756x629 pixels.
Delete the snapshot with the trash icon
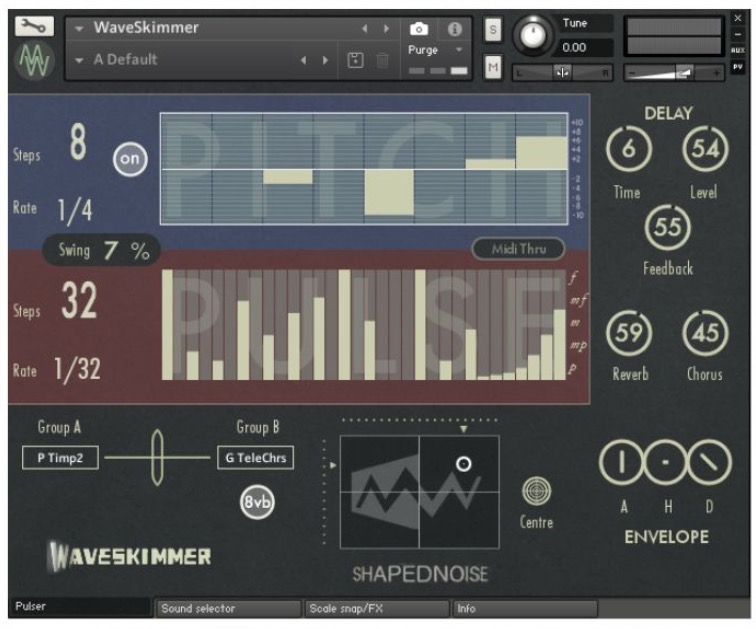click(x=382, y=61)
